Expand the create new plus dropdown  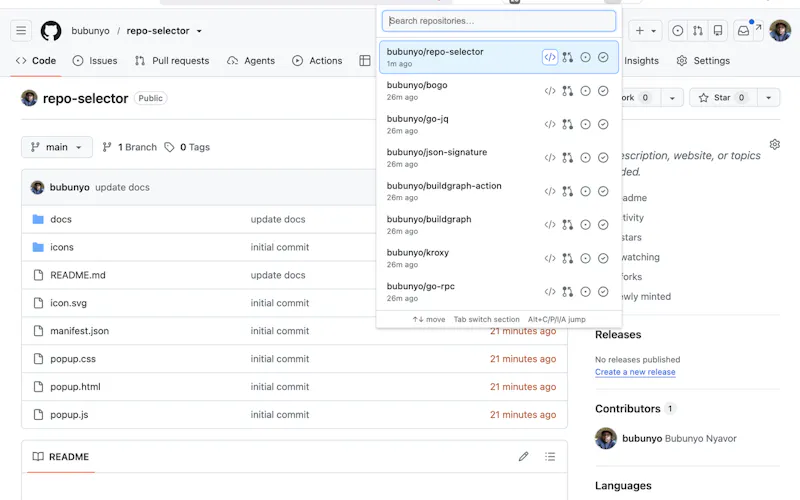645,31
